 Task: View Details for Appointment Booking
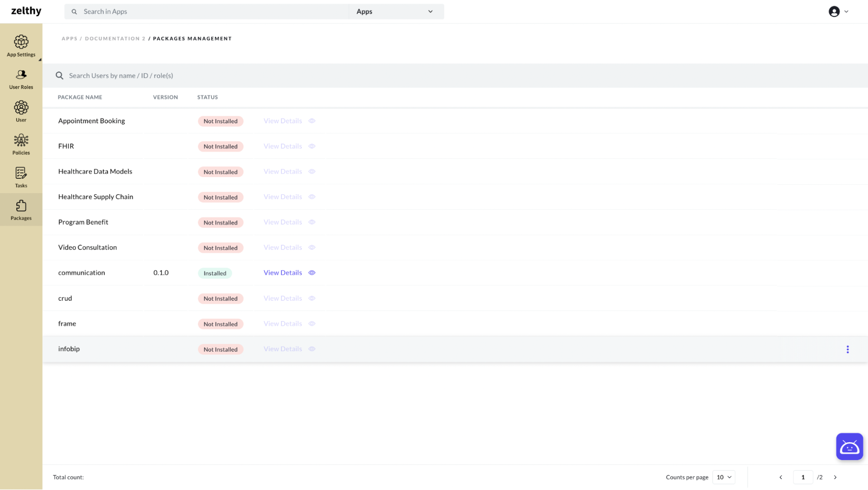[x=283, y=121]
